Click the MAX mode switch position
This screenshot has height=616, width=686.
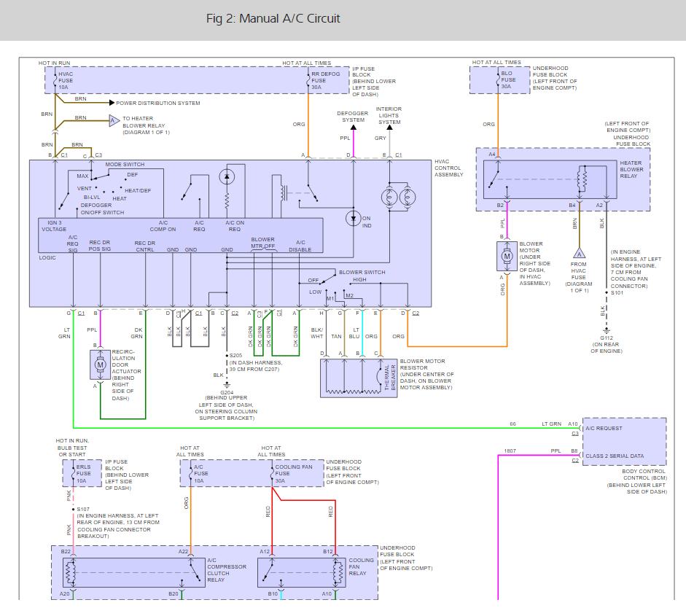(82, 176)
